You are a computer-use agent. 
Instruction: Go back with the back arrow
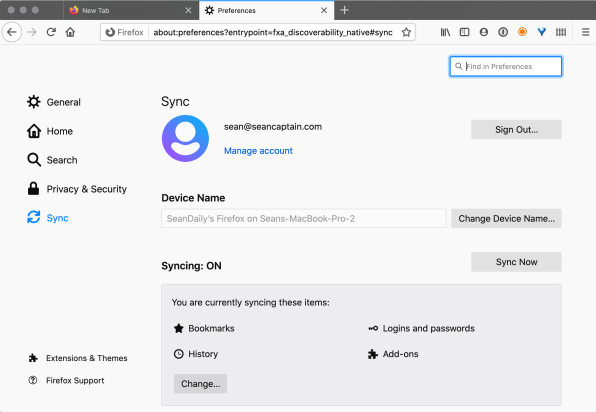pos(12,32)
